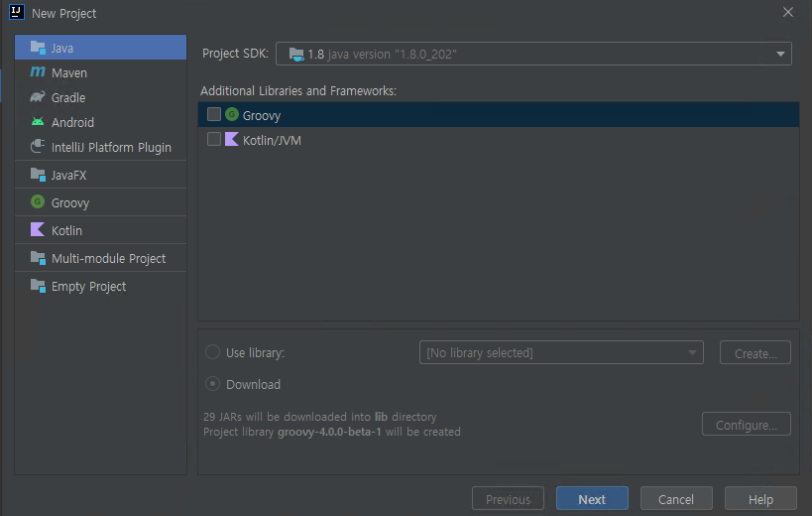Click the JavaFX folder icon
812x516 pixels.
tap(38, 175)
